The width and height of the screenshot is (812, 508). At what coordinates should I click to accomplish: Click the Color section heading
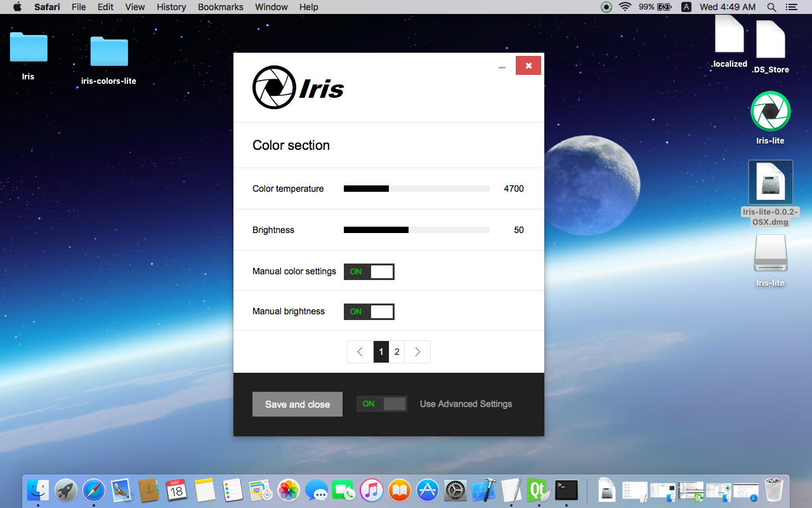click(291, 145)
